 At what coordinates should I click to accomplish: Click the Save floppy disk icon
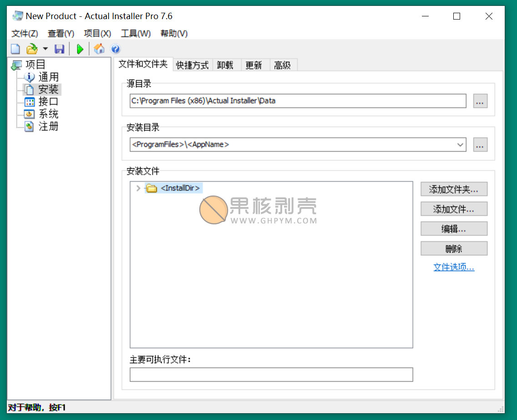[x=59, y=49]
